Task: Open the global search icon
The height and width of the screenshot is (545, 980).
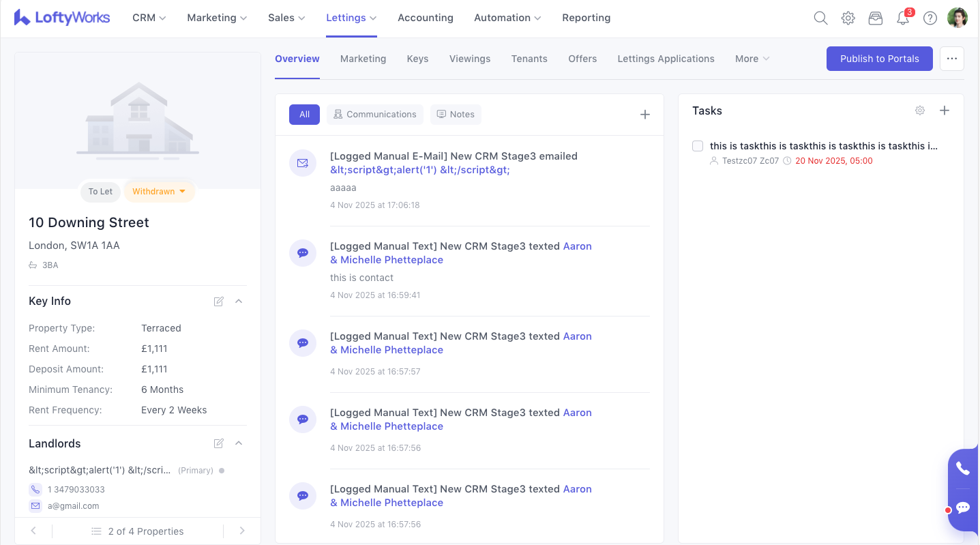Action: (820, 18)
